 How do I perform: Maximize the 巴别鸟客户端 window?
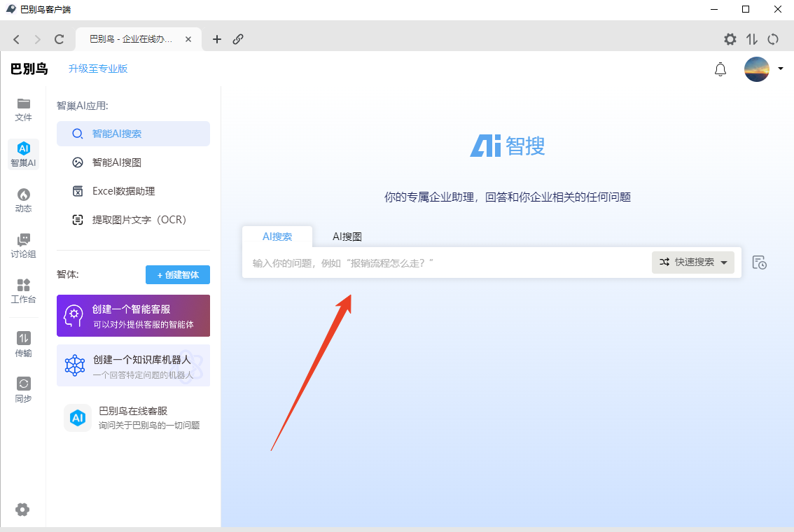[x=746, y=9]
